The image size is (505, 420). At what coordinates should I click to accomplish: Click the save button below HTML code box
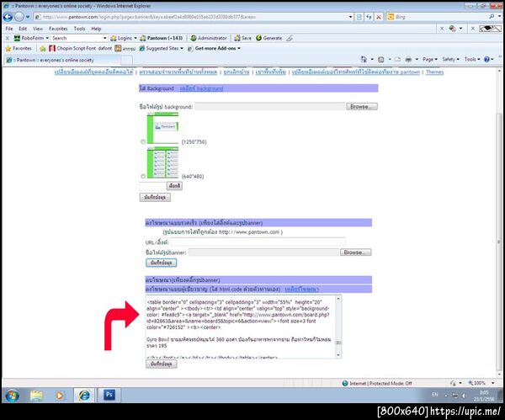pos(161,364)
